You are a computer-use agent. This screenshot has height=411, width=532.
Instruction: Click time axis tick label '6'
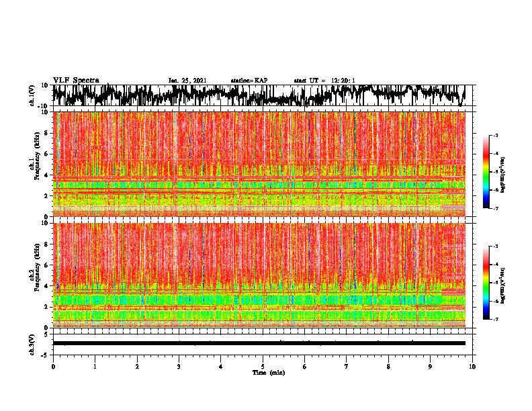click(x=305, y=367)
